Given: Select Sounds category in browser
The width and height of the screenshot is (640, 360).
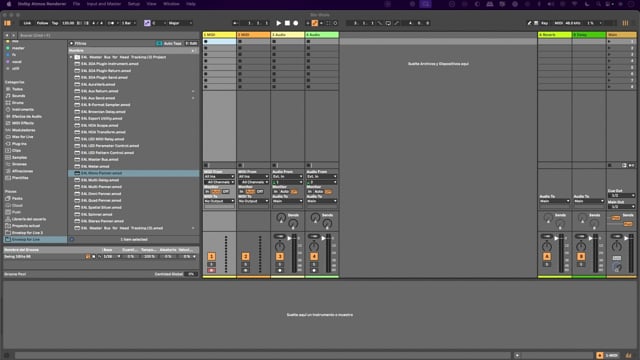Looking at the screenshot, I should click(x=18, y=96).
